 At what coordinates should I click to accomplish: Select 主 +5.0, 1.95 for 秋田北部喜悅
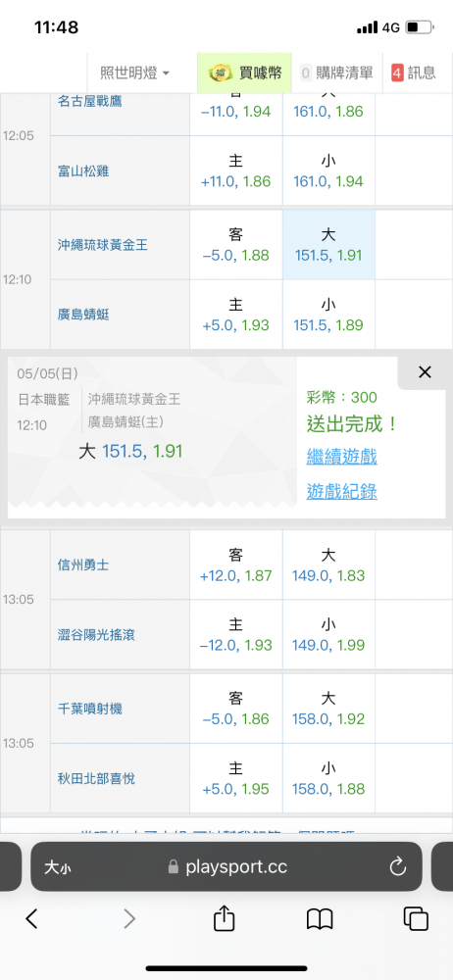[236, 778]
